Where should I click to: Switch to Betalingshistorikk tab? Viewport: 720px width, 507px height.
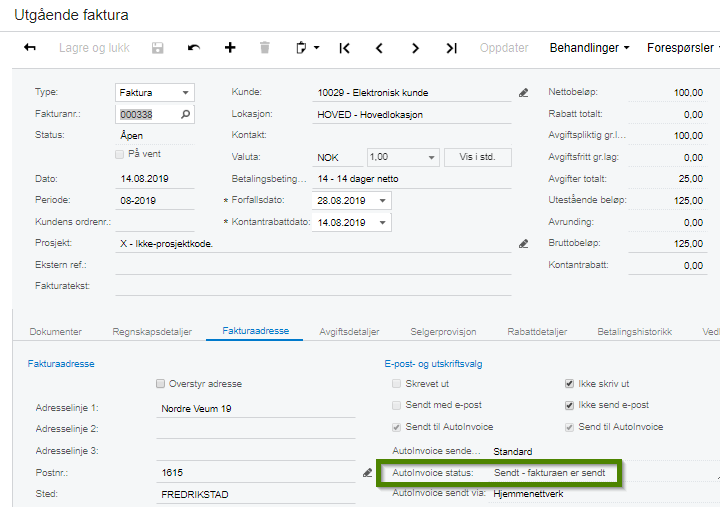click(x=635, y=332)
